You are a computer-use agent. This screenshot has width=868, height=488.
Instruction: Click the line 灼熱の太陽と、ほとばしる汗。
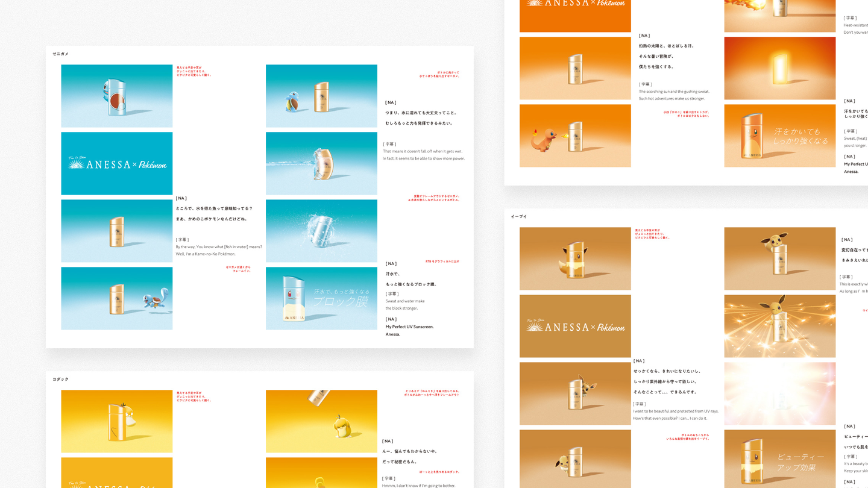pos(666,46)
